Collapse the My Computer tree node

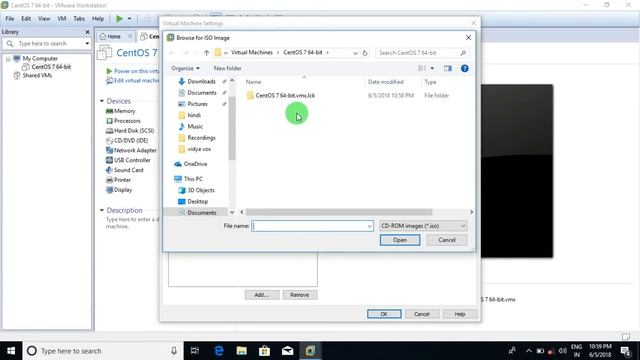tap(8, 59)
